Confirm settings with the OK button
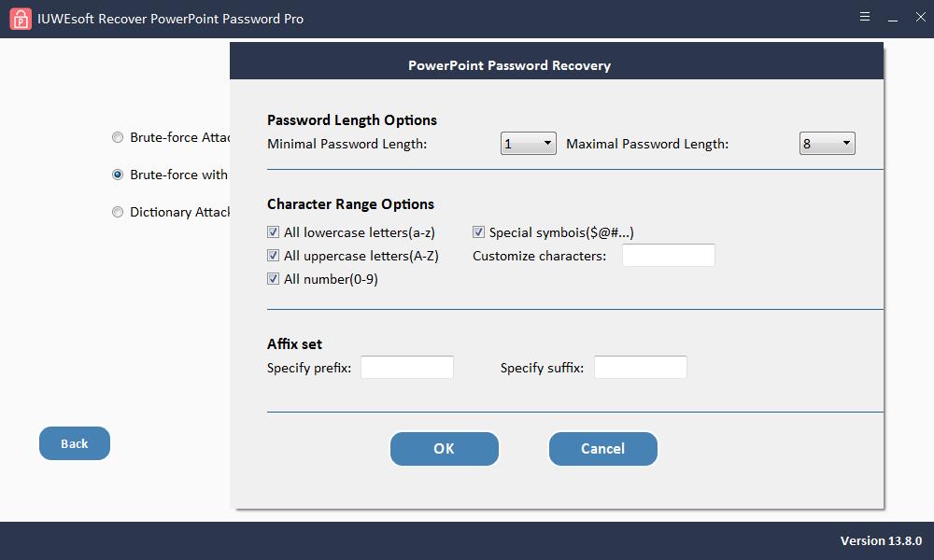Image resolution: width=934 pixels, height=560 pixels. pos(445,449)
